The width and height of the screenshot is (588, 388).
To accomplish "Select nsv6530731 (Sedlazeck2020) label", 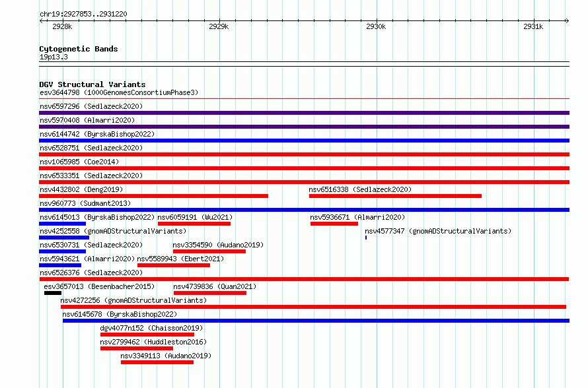I will (x=91, y=245).
